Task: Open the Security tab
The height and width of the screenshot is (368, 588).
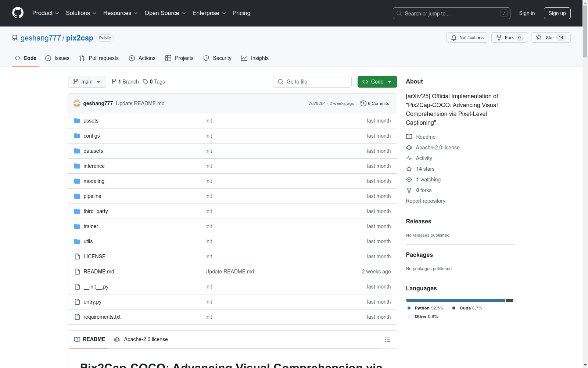Action: pos(218,58)
